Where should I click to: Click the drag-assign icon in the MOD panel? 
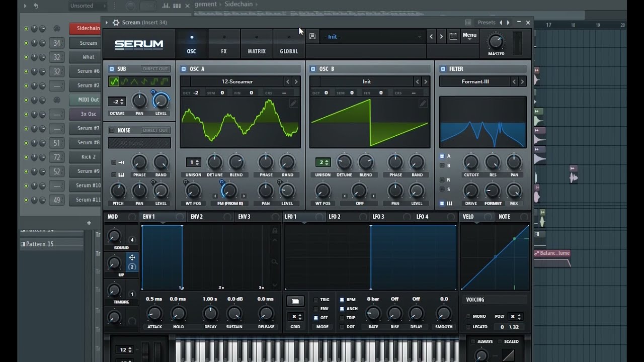click(x=132, y=257)
